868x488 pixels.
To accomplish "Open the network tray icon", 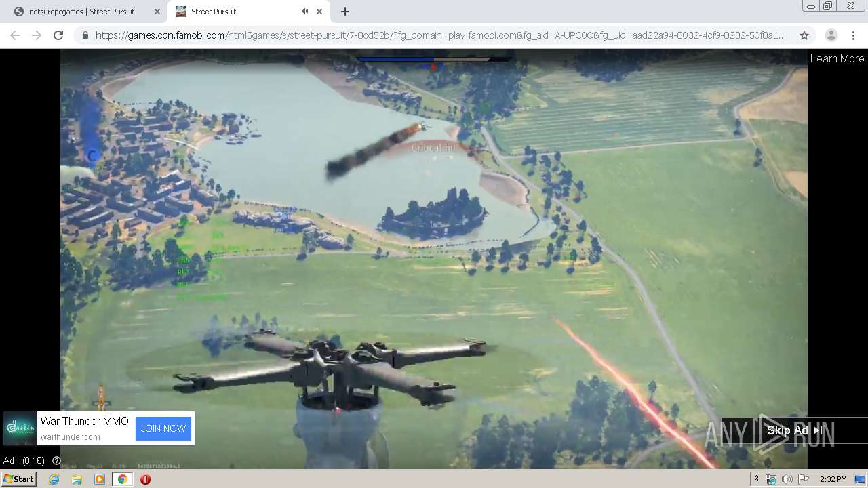I will (771, 479).
